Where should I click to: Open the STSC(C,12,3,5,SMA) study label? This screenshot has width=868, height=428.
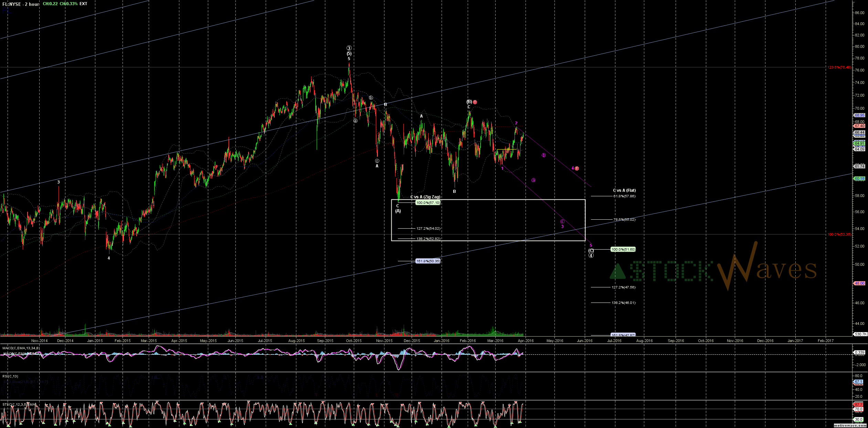click(19, 405)
